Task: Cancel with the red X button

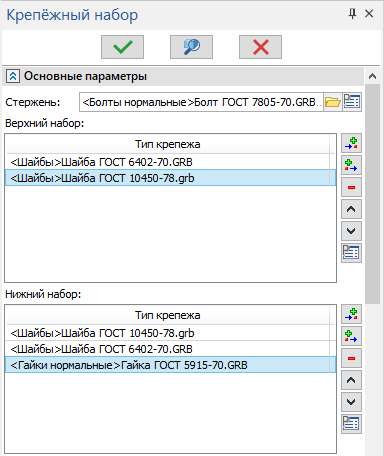Action: pyautogui.click(x=260, y=47)
